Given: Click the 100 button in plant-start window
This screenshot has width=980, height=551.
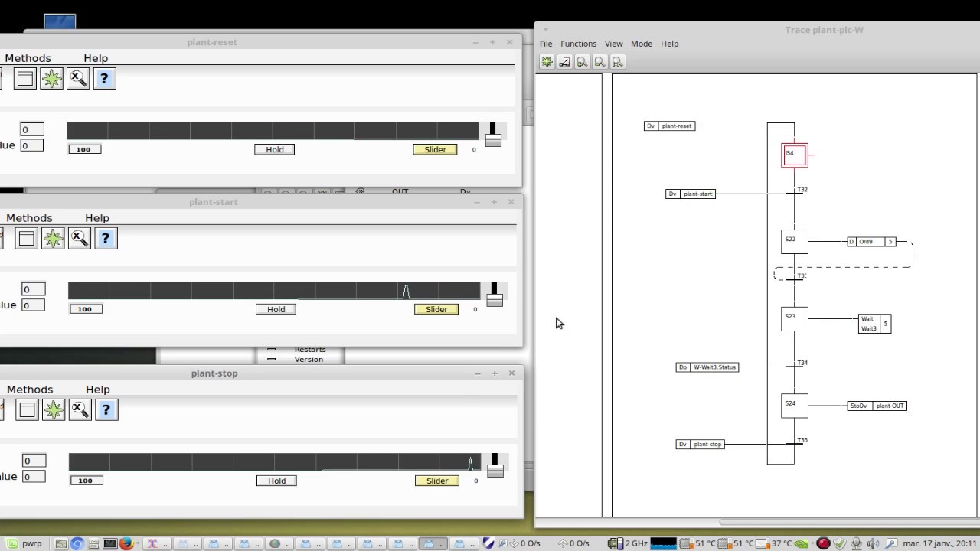Looking at the screenshot, I should click(85, 309).
